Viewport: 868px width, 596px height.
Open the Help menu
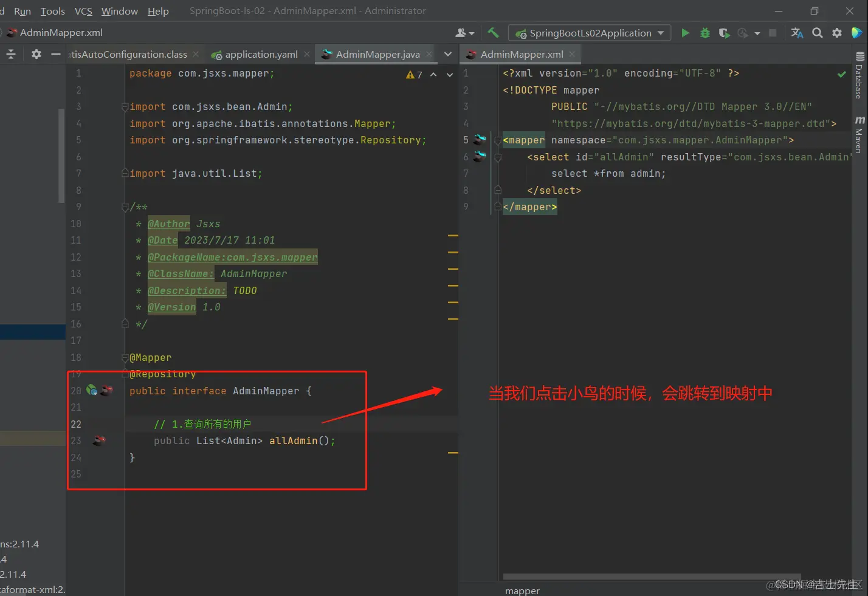[158, 11]
